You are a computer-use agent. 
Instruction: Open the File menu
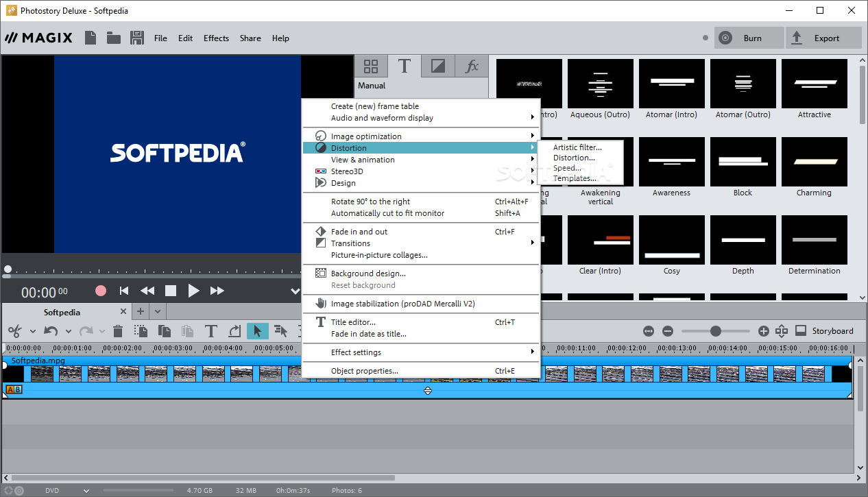[x=160, y=38]
